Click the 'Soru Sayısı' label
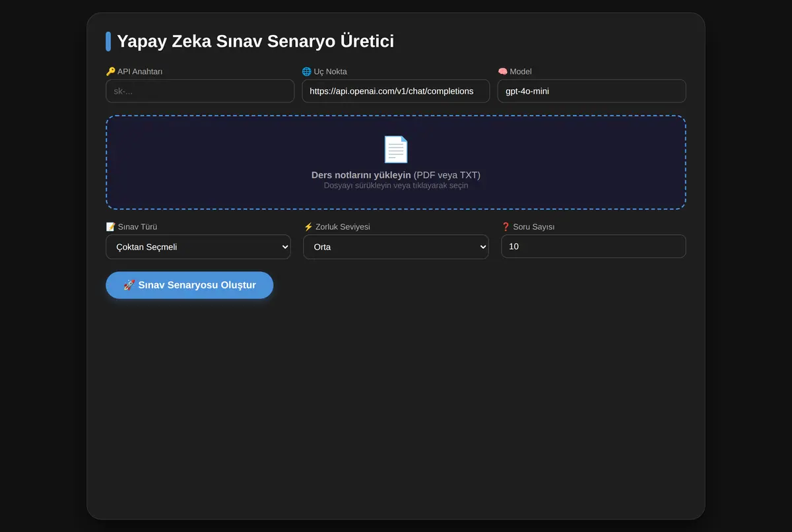 click(528, 226)
